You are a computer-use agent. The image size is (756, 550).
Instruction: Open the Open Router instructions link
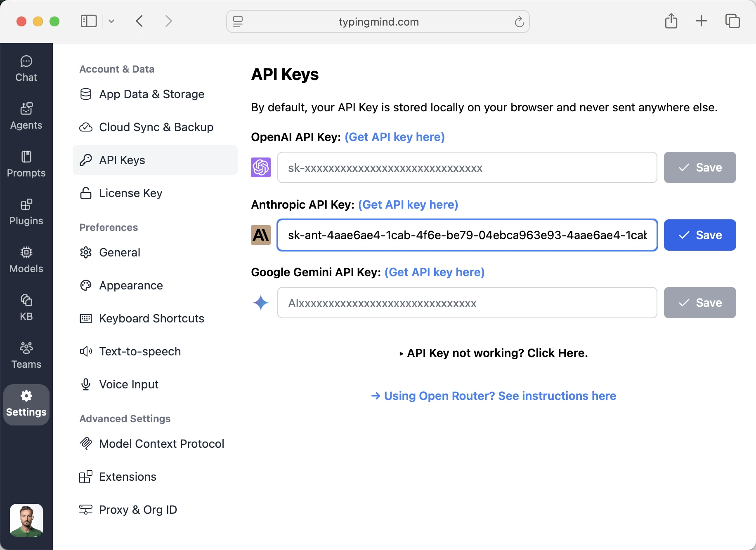point(494,396)
